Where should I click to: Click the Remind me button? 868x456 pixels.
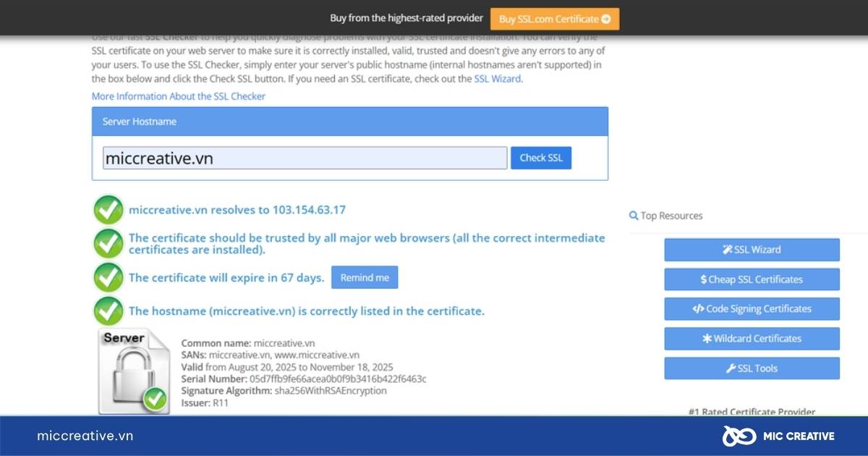[x=365, y=278]
